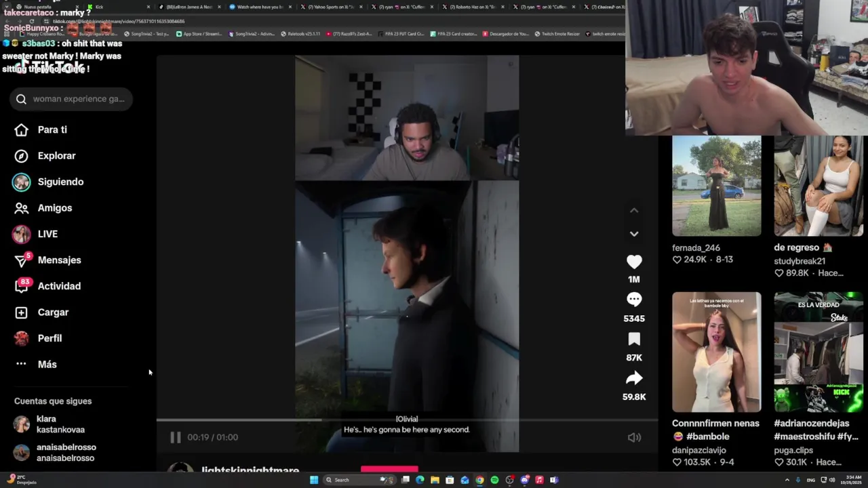
Task: Bookmark the video via 87K icon
Action: click(x=634, y=339)
